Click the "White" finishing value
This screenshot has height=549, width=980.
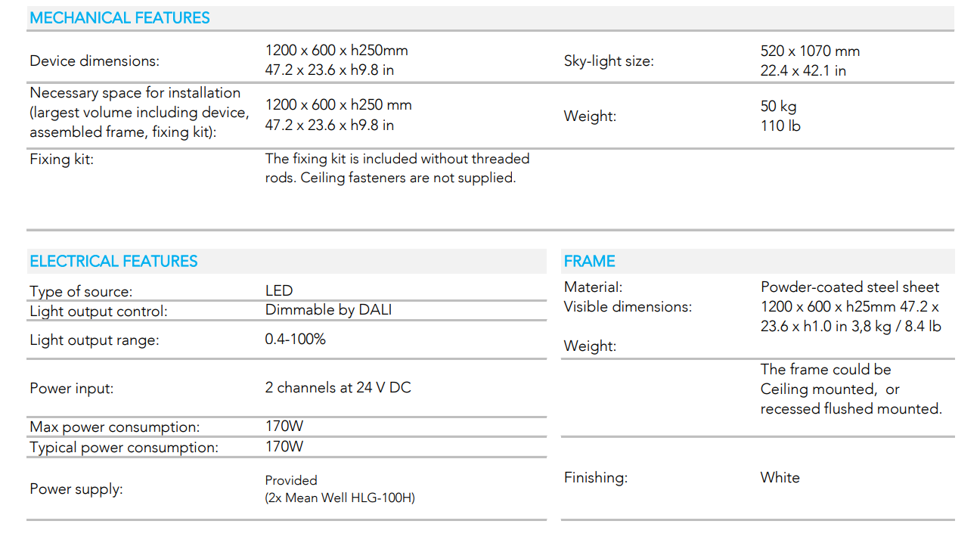coord(780,478)
